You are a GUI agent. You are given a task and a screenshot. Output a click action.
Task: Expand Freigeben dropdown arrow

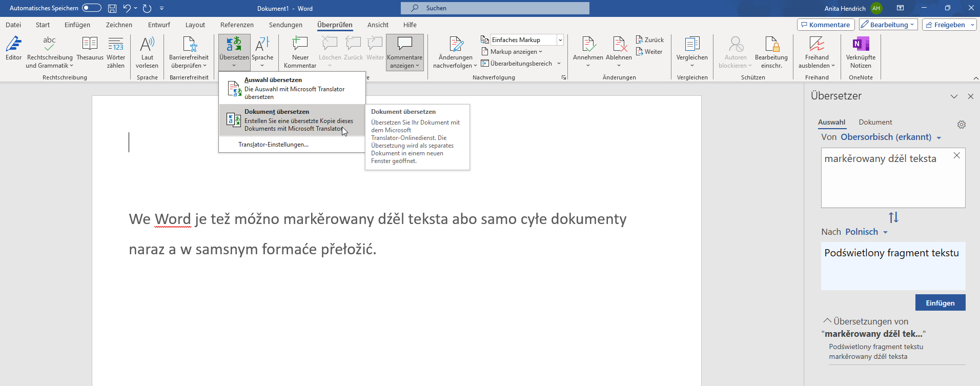coord(972,25)
